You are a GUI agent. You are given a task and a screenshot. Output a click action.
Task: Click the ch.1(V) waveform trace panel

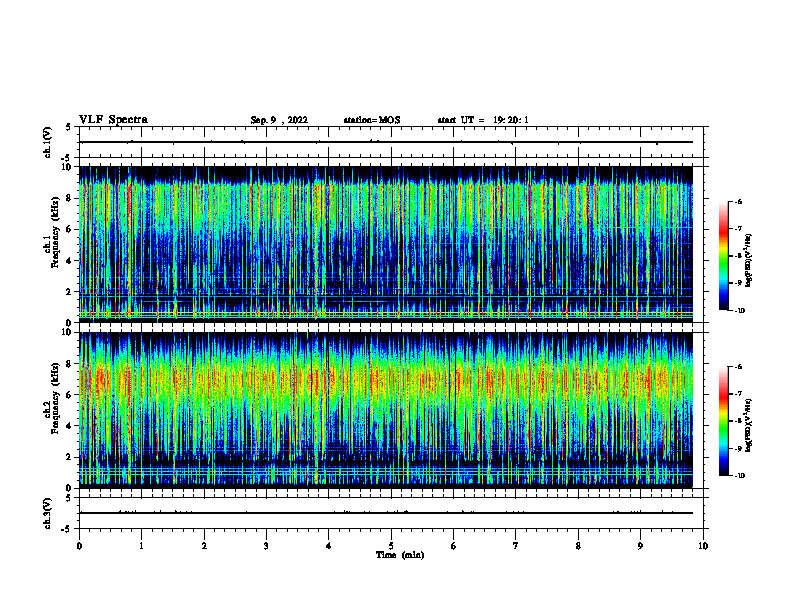click(391, 142)
